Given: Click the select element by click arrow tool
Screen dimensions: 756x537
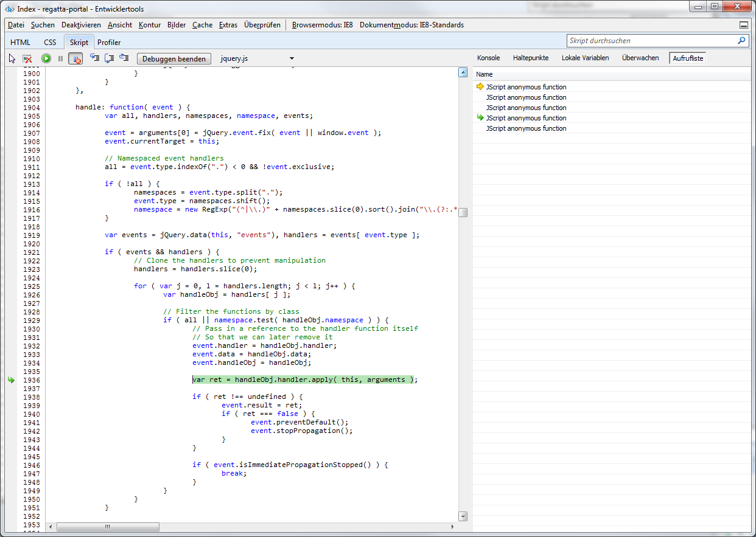Looking at the screenshot, I should point(12,58).
